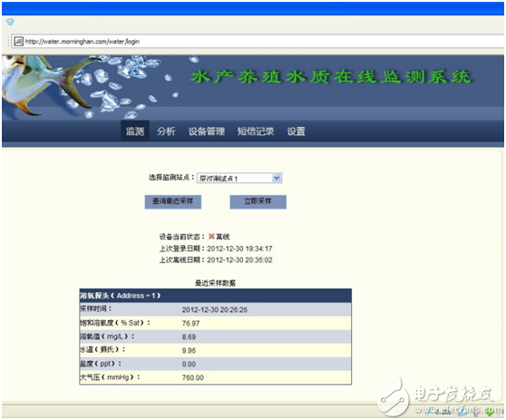Select the monitoring station combo box

click(x=239, y=178)
